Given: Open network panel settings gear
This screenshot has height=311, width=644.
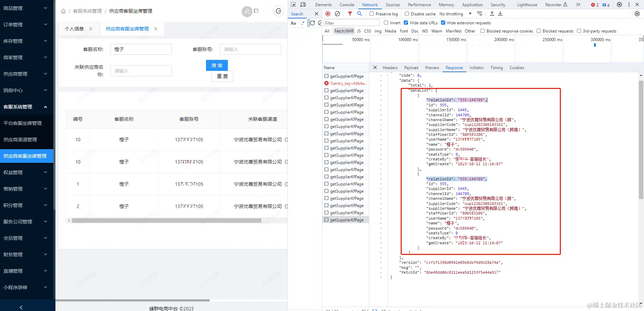Looking at the screenshot, I should [x=637, y=14].
